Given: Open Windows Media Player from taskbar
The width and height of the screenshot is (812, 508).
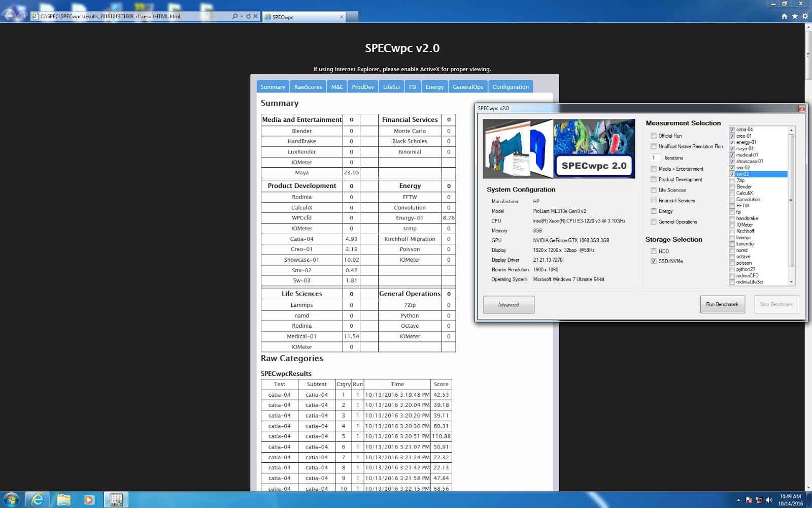Looking at the screenshot, I should tap(89, 500).
